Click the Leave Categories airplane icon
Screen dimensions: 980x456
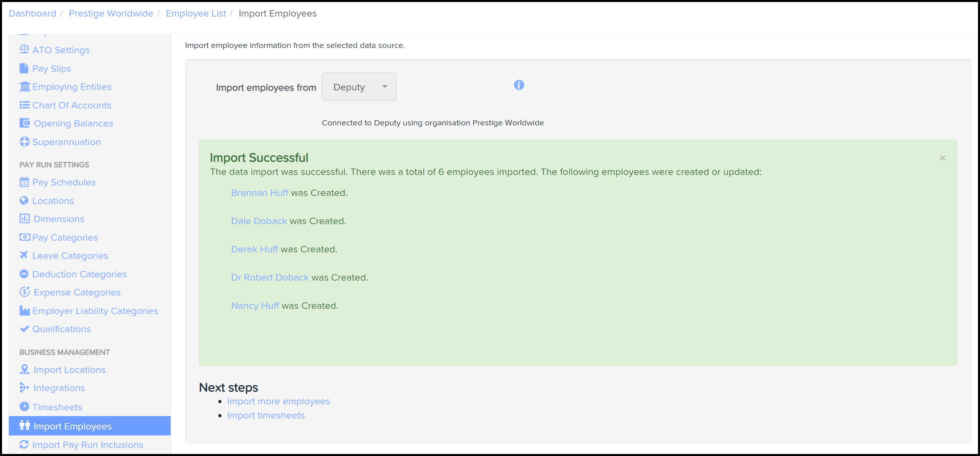click(x=24, y=255)
